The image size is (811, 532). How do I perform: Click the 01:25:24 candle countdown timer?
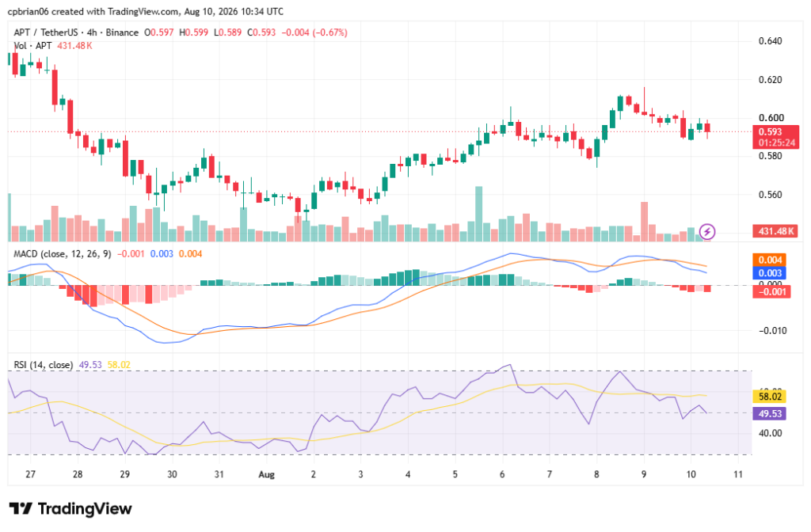[776, 142]
